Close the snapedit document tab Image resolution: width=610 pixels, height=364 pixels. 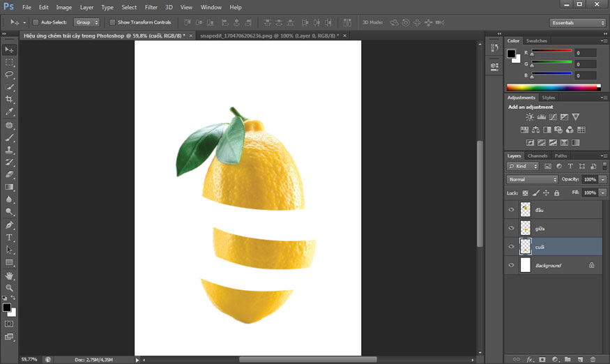pos(344,36)
